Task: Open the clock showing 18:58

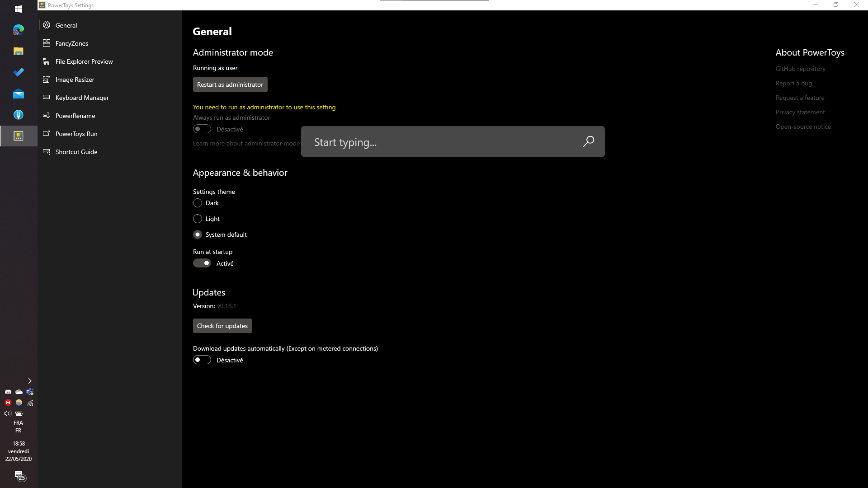Action: pyautogui.click(x=19, y=451)
